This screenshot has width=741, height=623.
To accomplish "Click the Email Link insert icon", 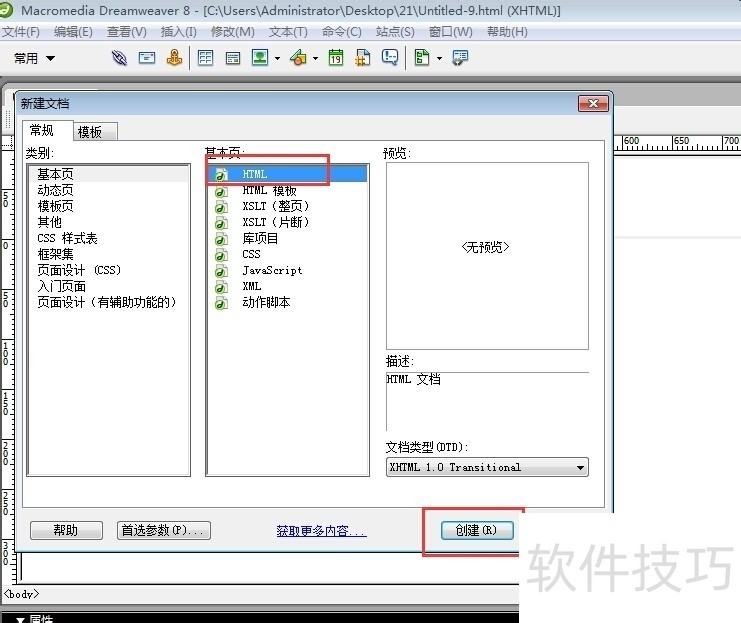I will pos(146,58).
